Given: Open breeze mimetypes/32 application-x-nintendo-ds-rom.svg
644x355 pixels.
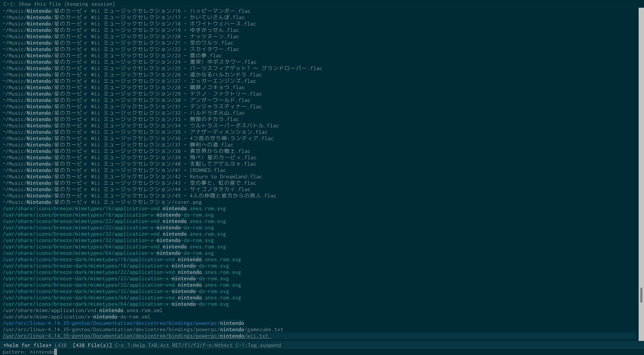Looking at the screenshot, I should pos(108,240).
